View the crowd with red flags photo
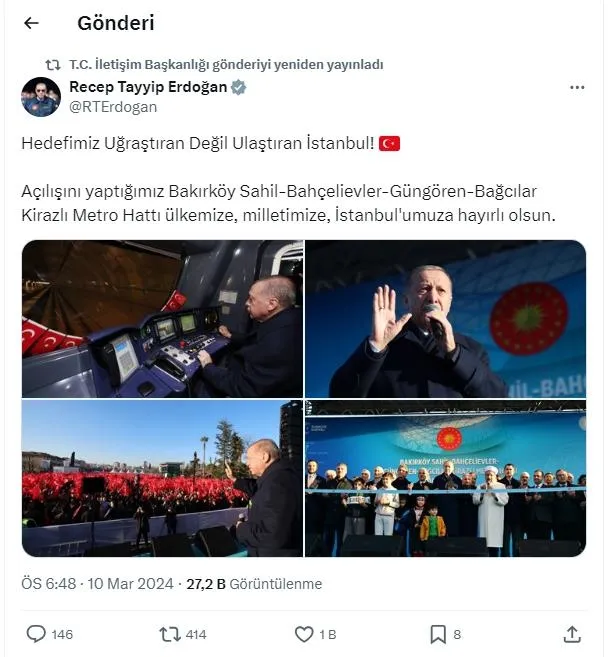Image resolution: width=608 pixels, height=657 pixels. point(162,479)
